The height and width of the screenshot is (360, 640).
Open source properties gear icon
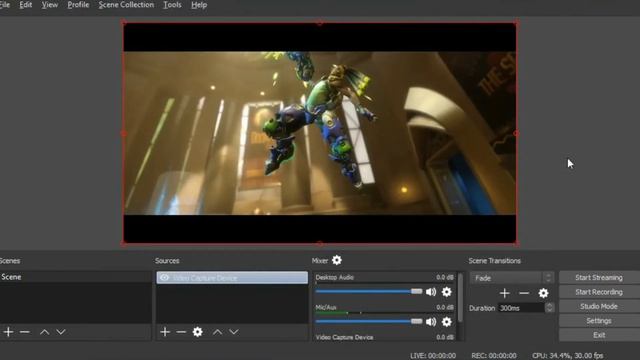(198, 332)
